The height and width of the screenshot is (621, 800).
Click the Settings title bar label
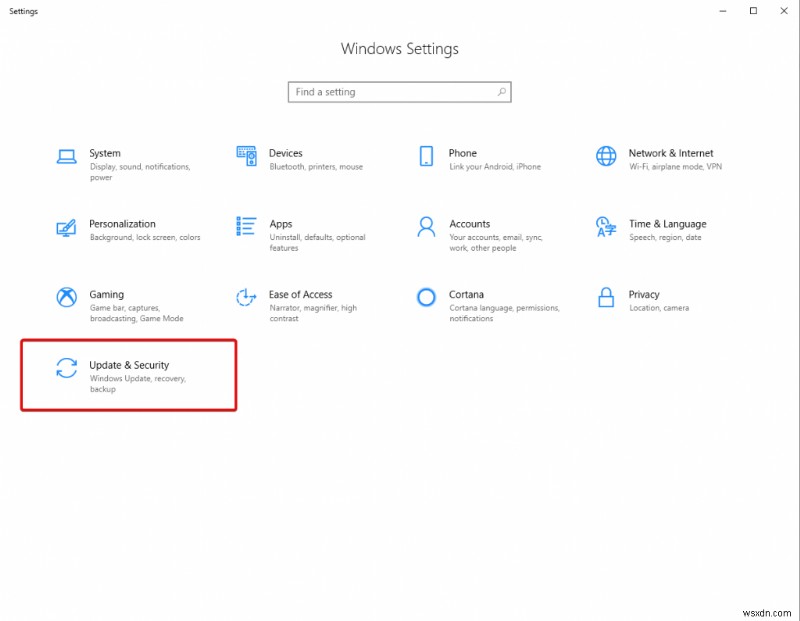point(22,11)
